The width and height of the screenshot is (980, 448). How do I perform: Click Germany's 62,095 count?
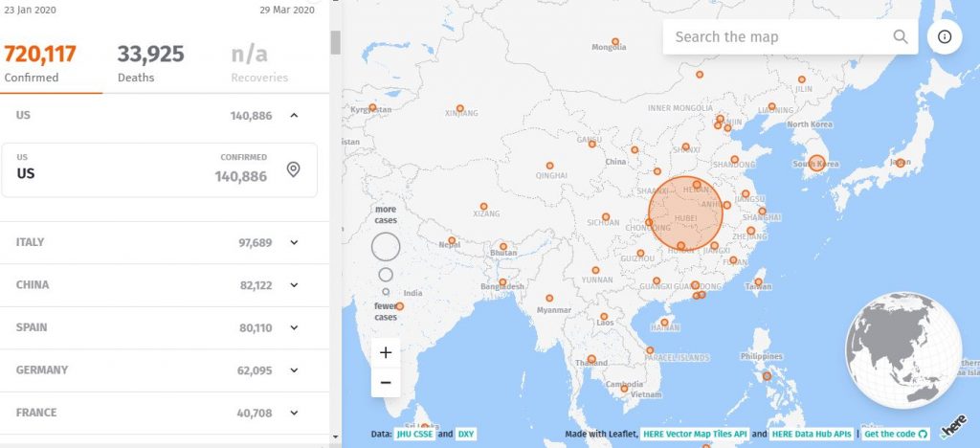(x=255, y=370)
